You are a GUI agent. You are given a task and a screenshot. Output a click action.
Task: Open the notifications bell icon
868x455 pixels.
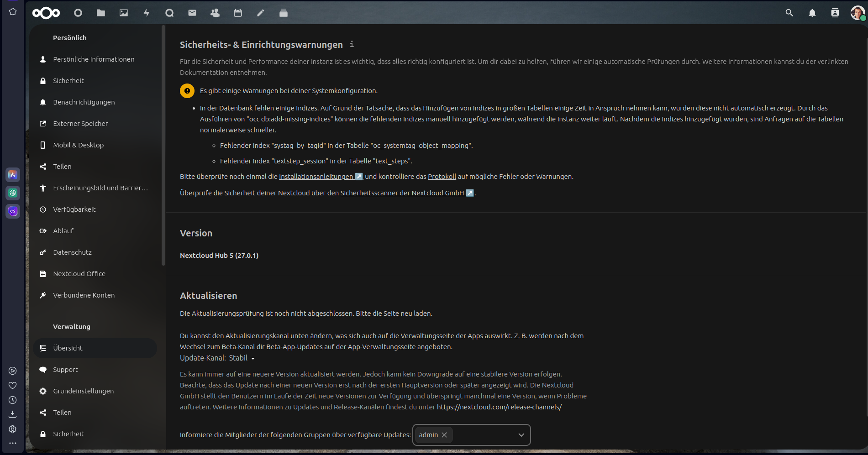coord(812,13)
